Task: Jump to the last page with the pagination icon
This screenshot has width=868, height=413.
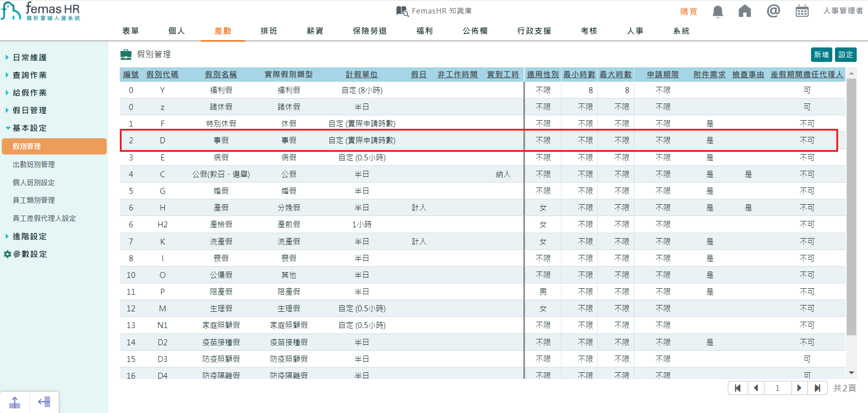Action: pos(817,388)
